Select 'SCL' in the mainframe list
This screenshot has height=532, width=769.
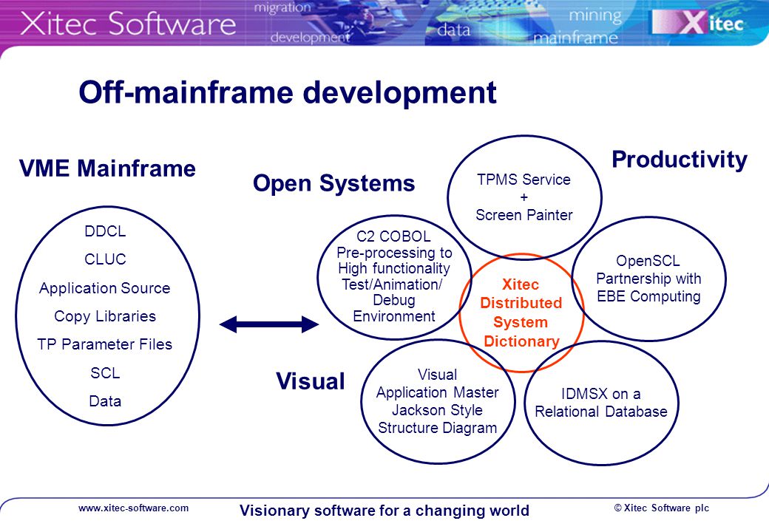tap(105, 373)
